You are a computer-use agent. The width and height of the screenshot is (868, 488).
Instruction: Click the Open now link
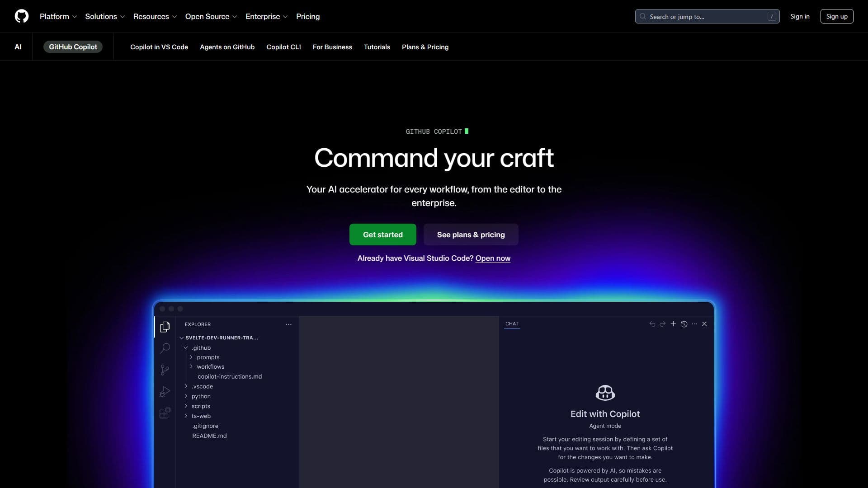tap(493, 258)
